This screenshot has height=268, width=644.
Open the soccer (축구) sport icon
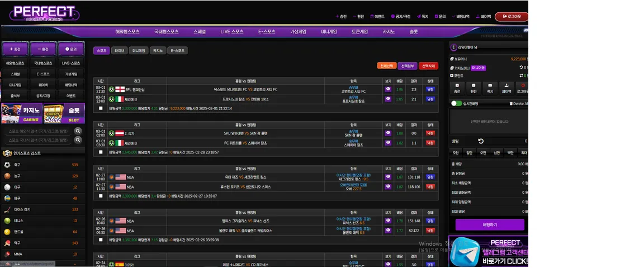click(7, 165)
